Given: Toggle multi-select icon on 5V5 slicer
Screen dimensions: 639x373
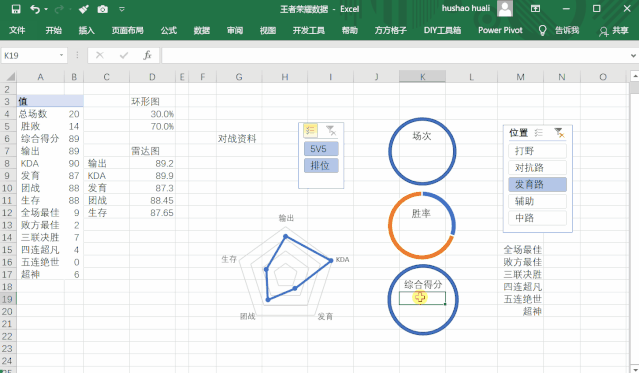Looking at the screenshot, I should (310, 130).
